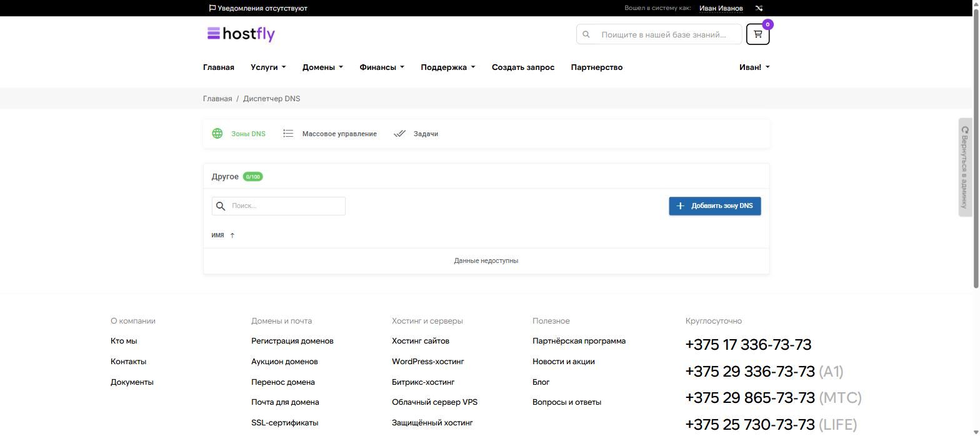The width and height of the screenshot is (980, 436).
Task: Click the shuffle icon beside Иван Иванов
Action: pos(759,8)
